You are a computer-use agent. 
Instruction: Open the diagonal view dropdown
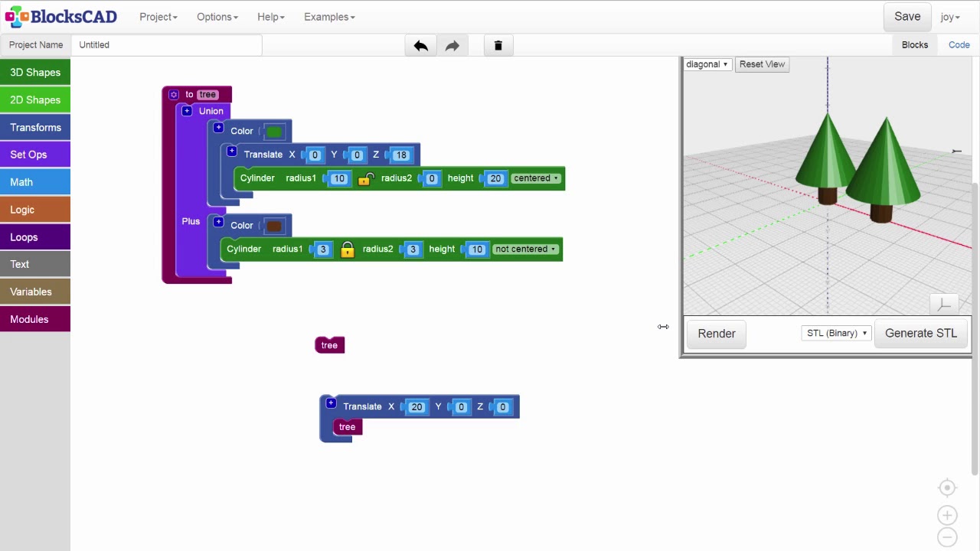(x=707, y=64)
